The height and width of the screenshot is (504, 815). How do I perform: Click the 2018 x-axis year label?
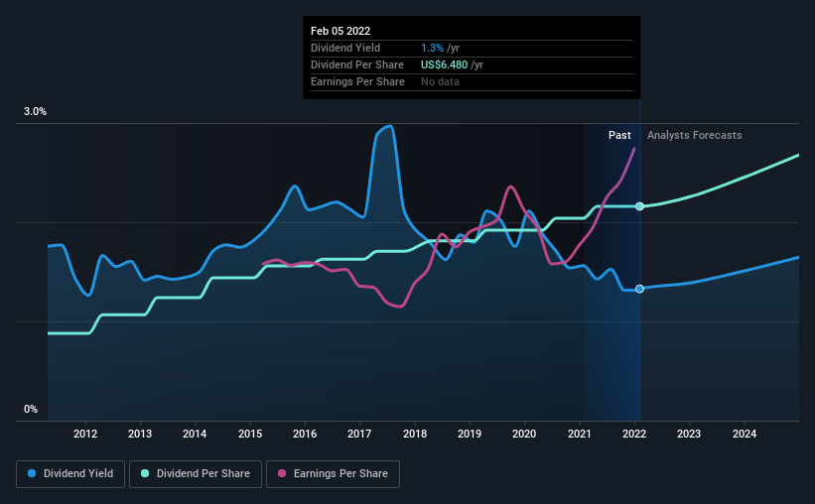(415, 434)
